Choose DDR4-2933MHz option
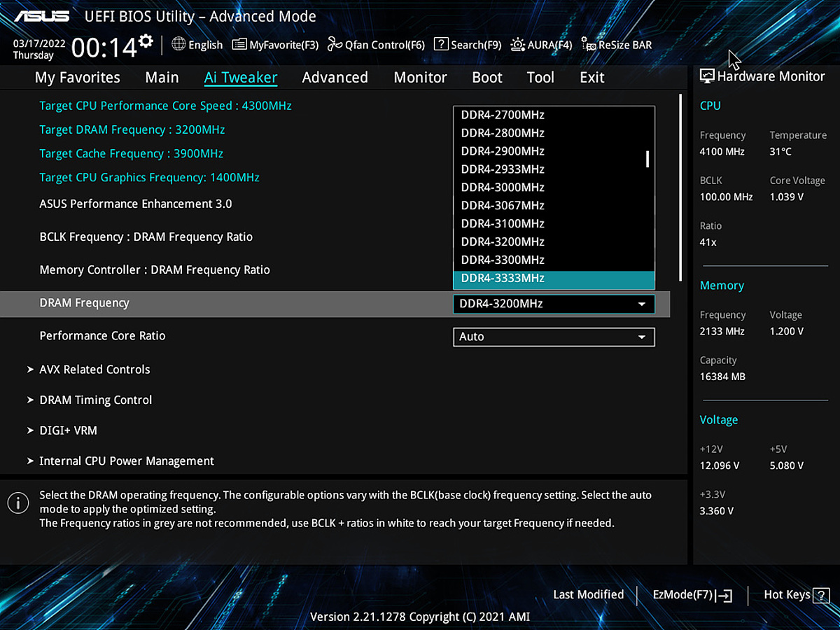Screen dimensions: 840x630 [x=554, y=169]
